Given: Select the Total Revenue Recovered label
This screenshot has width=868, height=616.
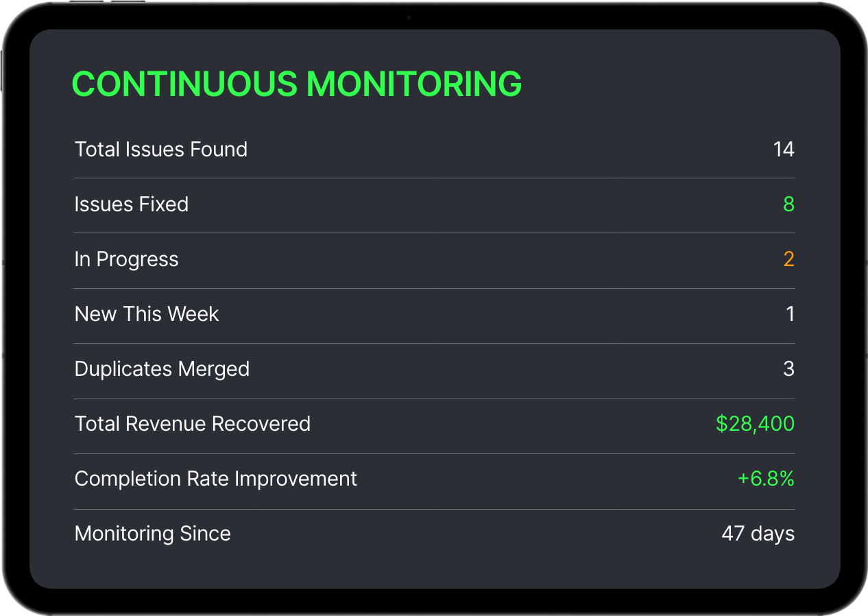Looking at the screenshot, I should tap(193, 424).
